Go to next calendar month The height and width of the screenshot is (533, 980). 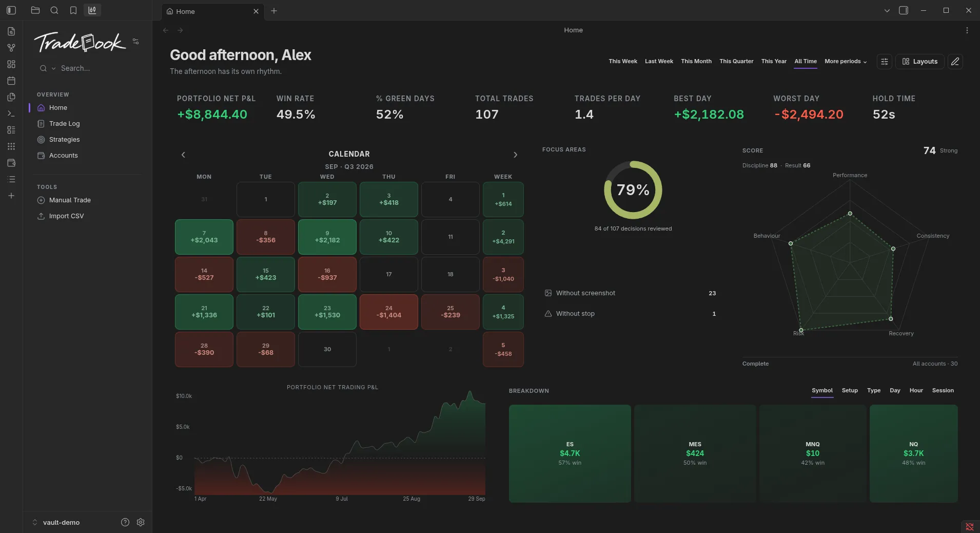[x=516, y=155]
